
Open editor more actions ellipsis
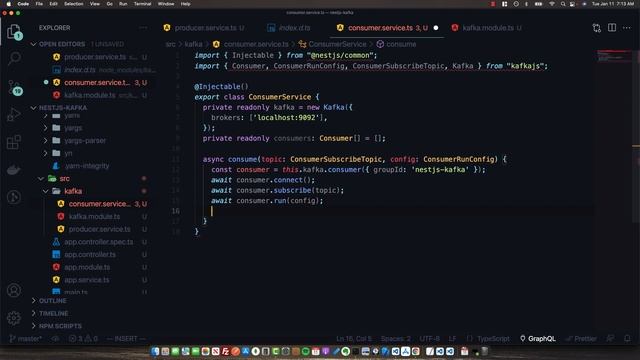point(627,28)
